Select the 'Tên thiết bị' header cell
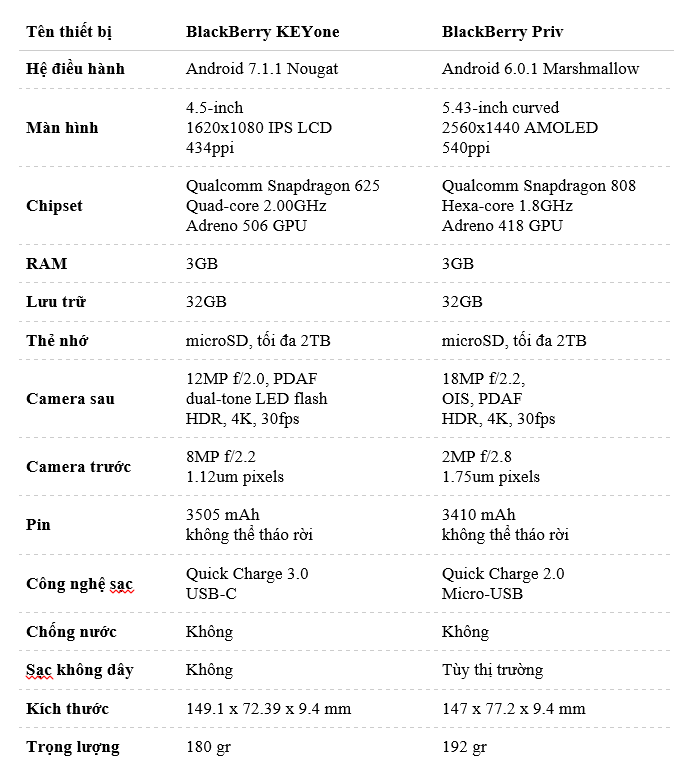Image resolution: width=695 pixels, height=774 pixels. coord(69,31)
